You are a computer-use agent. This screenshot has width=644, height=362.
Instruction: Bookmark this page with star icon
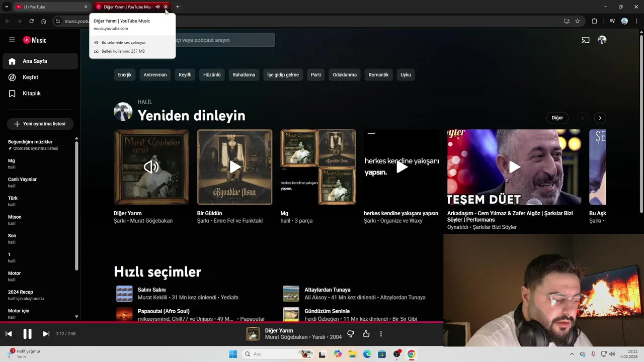click(578, 21)
